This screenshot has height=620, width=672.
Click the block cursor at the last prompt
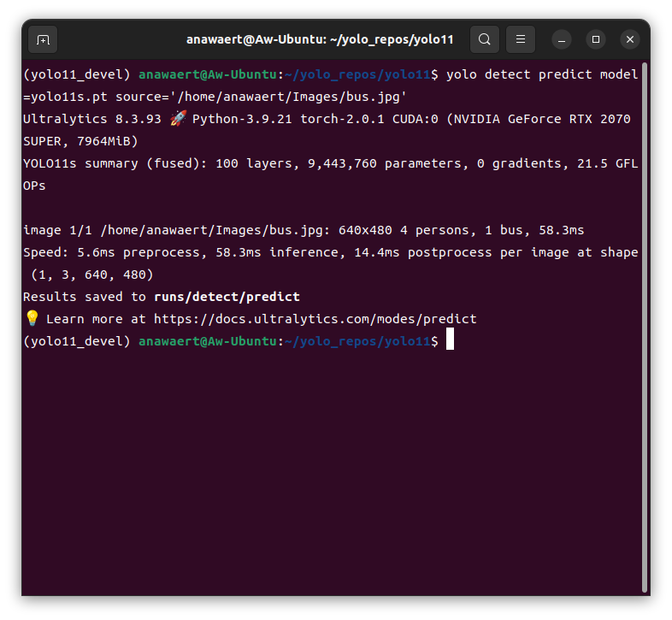[450, 341]
